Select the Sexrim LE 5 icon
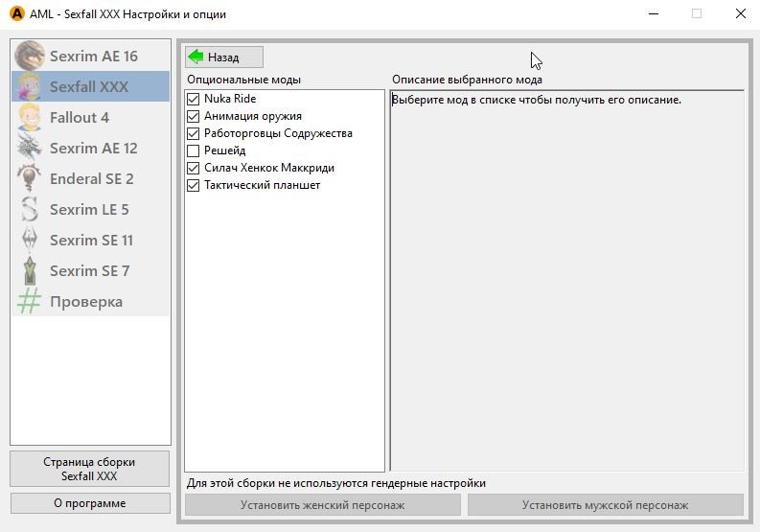This screenshot has width=760, height=532. point(30,209)
